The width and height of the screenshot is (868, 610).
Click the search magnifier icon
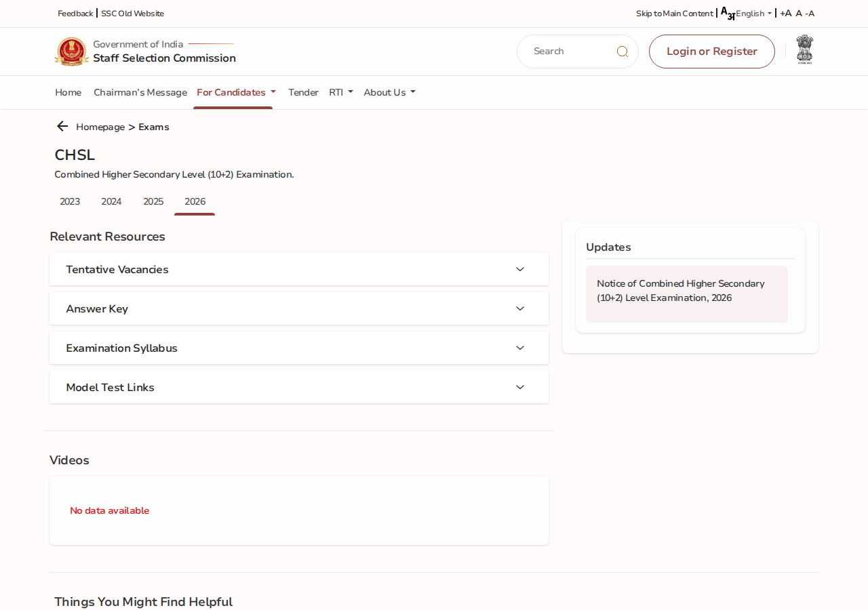[x=622, y=52]
